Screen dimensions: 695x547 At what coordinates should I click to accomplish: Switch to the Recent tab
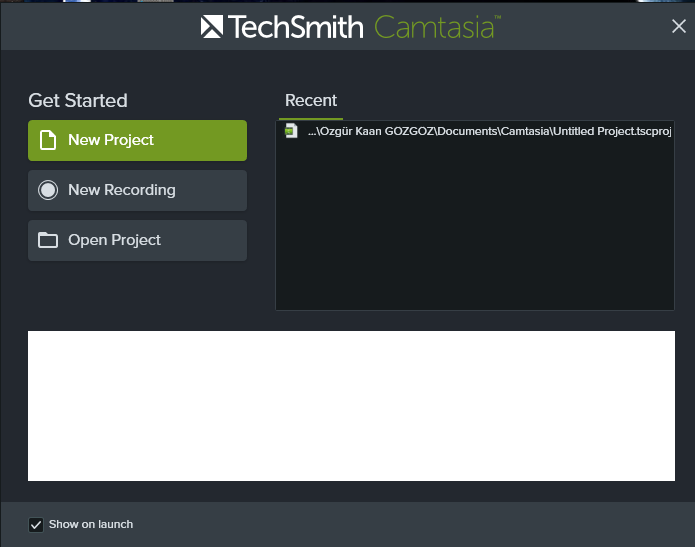pyautogui.click(x=311, y=100)
